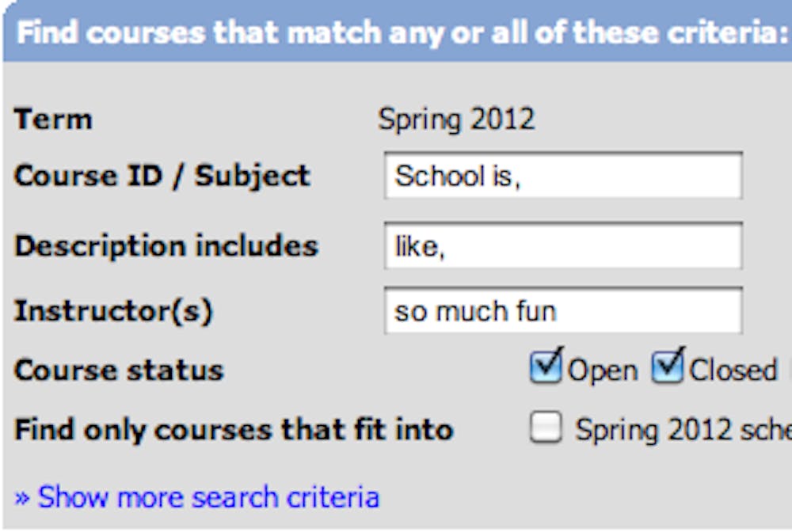792x532 pixels.
Task: Click the Course status label
Action: [x=119, y=370]
